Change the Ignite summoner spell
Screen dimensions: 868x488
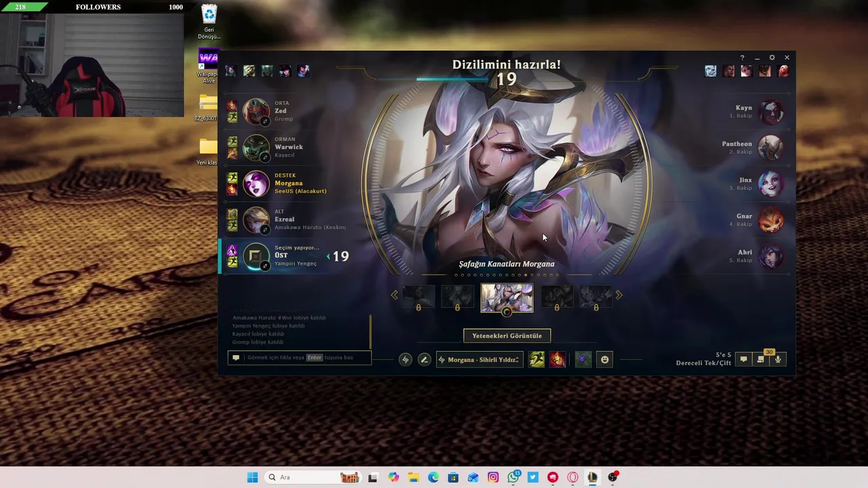[557, 360]
